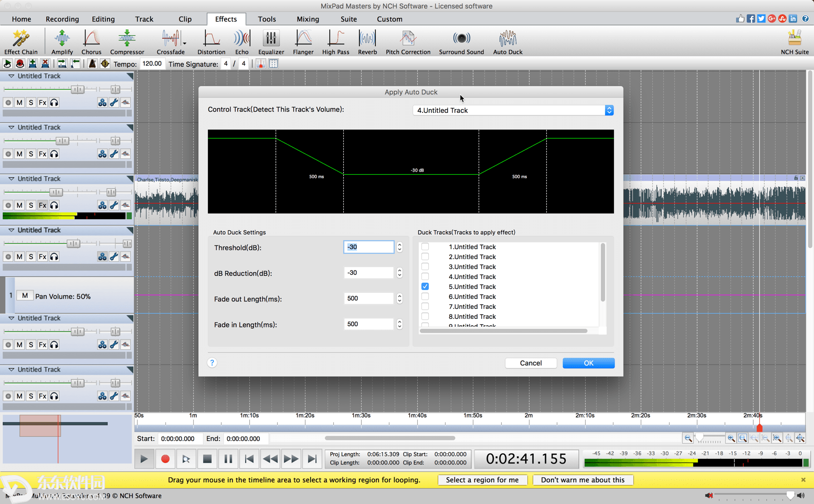Pause playback
The width and height of the screenshot is (814, 504).
(x=228, y=459)
